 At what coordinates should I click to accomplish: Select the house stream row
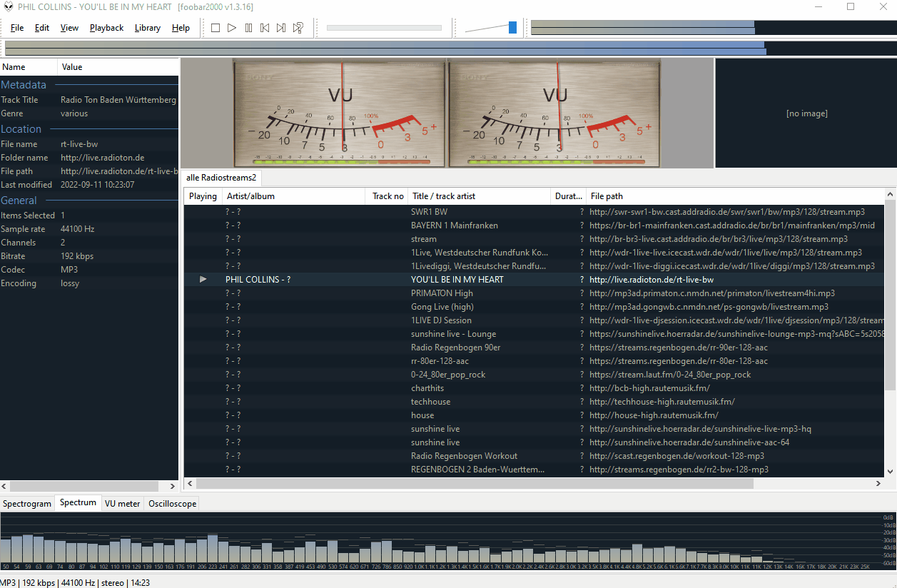534,415
